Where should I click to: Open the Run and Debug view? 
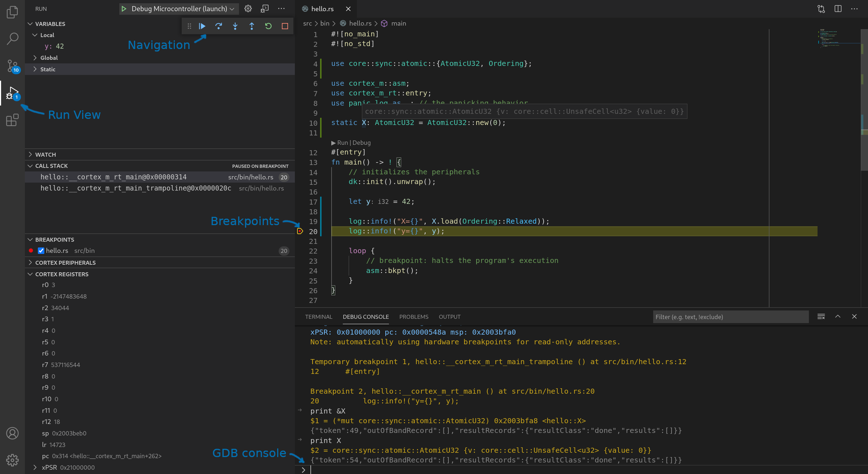click(x=12, y=93)
